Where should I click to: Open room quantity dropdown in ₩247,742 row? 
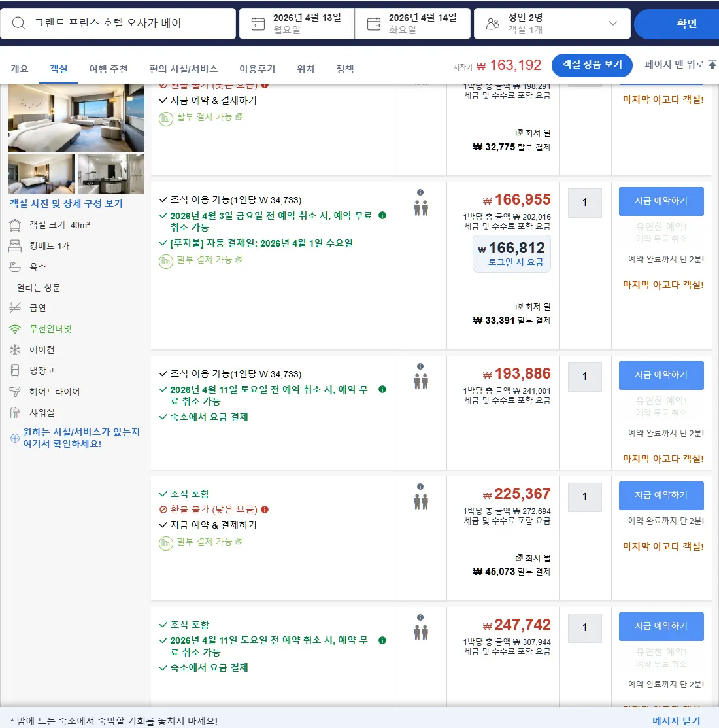click(x=585, y=628)
